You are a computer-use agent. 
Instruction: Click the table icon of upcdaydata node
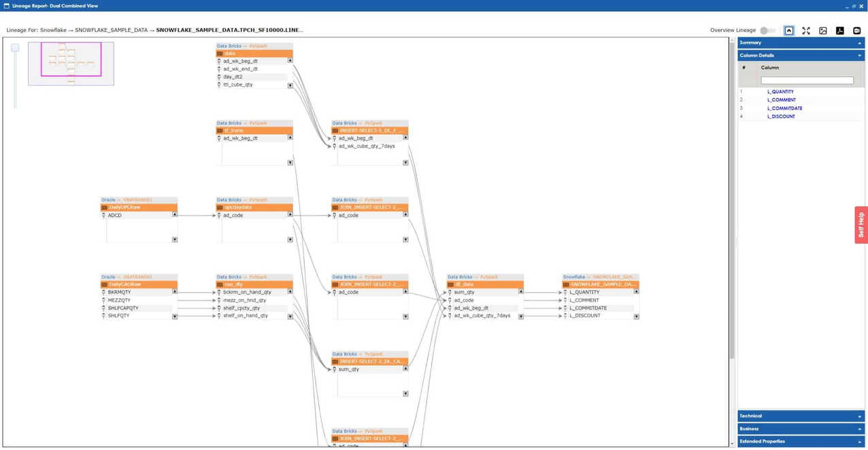coord(220,207)
